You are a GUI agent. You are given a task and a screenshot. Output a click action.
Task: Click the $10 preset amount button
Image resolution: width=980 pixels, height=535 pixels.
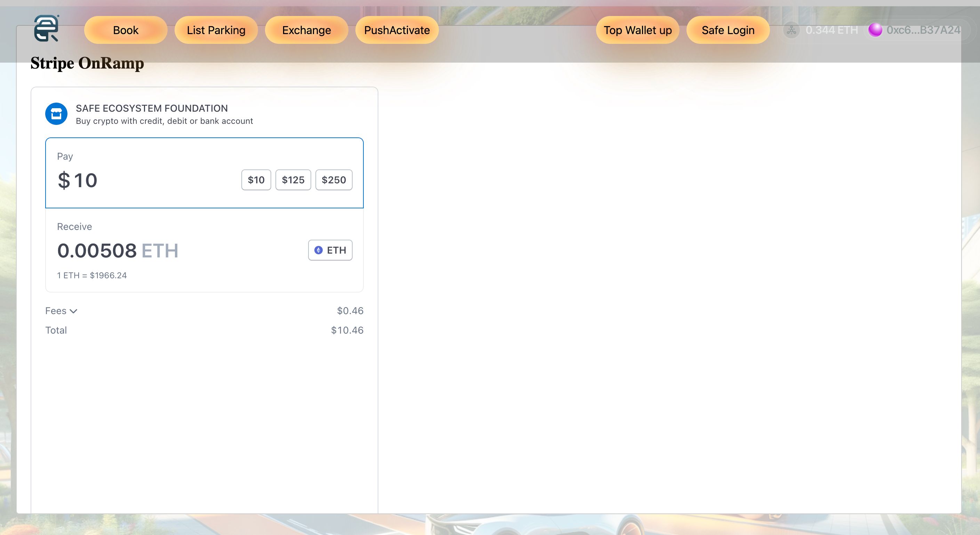pos(256,179)
